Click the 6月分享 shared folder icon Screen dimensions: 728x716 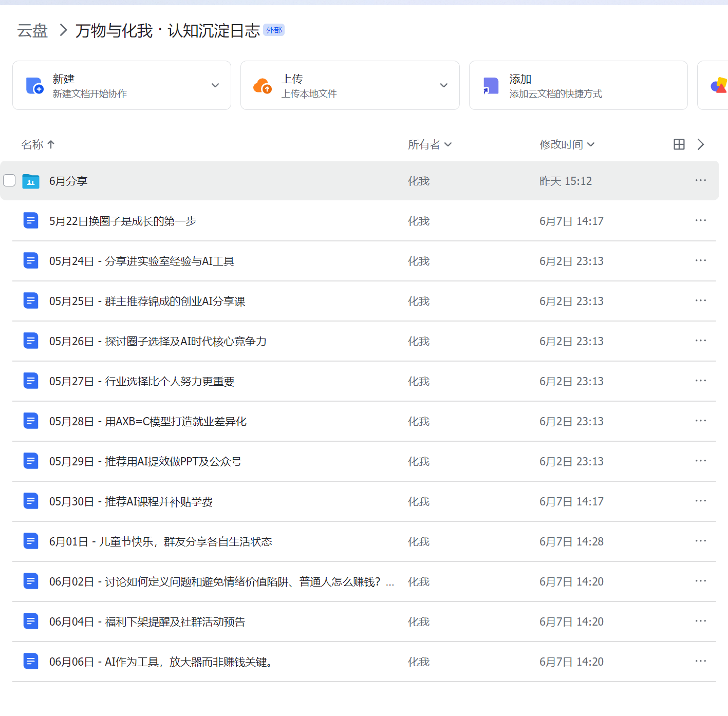pos(31,181)
